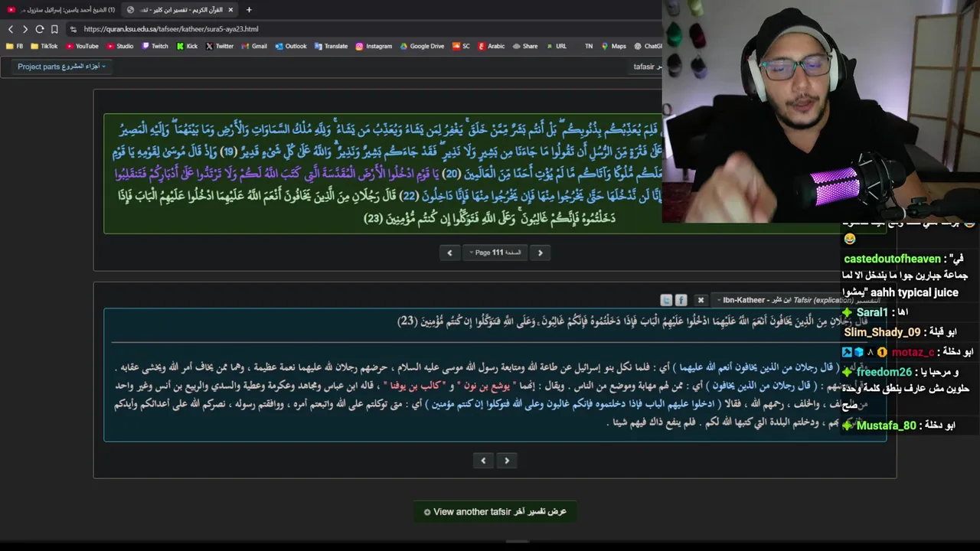This screenshot has height=551, width=980.
Task: Expand the Project parts dropdown
Action: click(61, 67)
